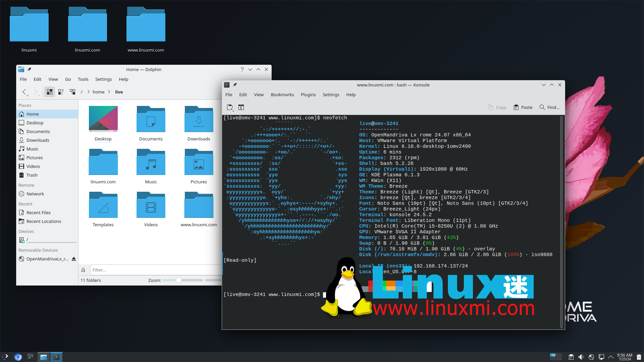Select Trash in Places panel
Screen dimensions: 644x362
47,175
